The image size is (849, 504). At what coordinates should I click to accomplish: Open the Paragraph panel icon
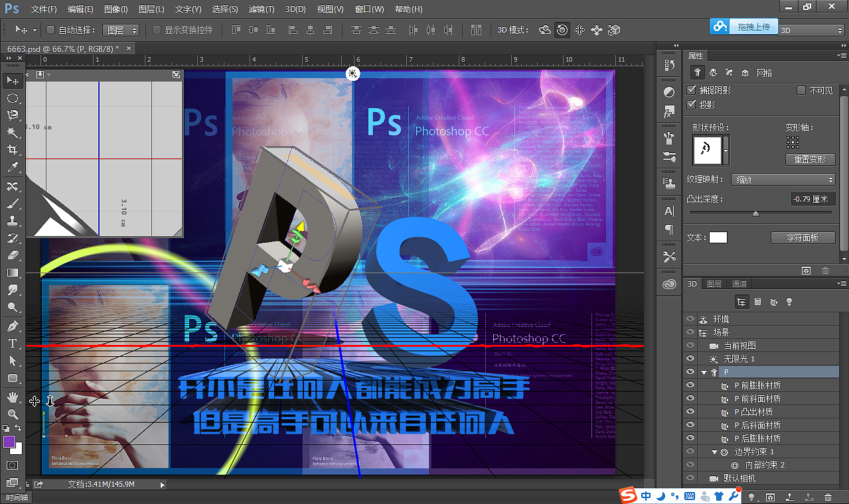tap(669, 229)
